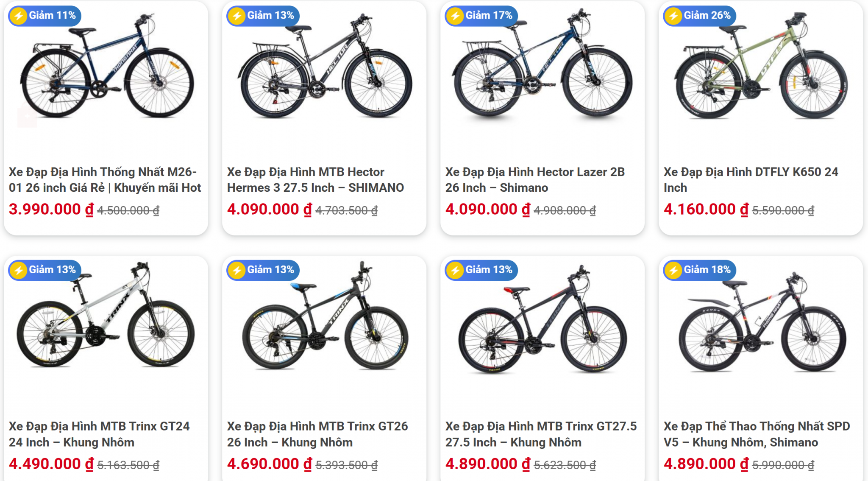Click the Giảm 13% badge on Trinx GT26
The image size is (868, 481).
tap(263, 270)
